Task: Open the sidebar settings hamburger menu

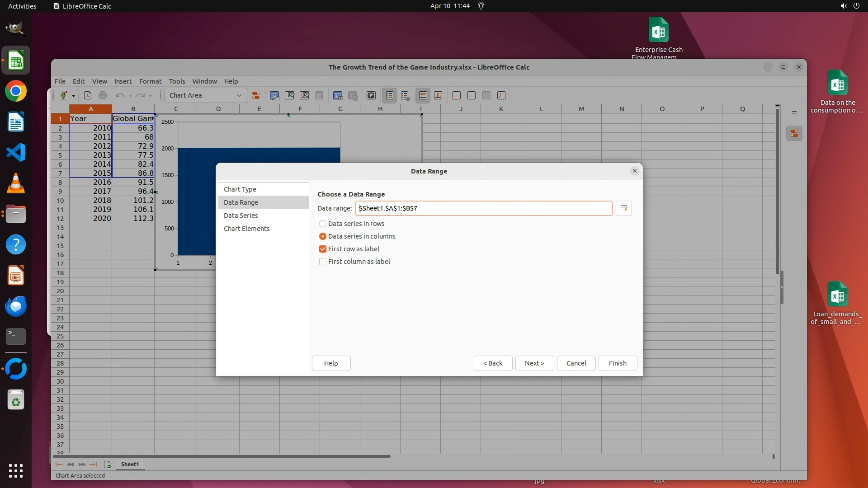Action: tap(794, 113)
